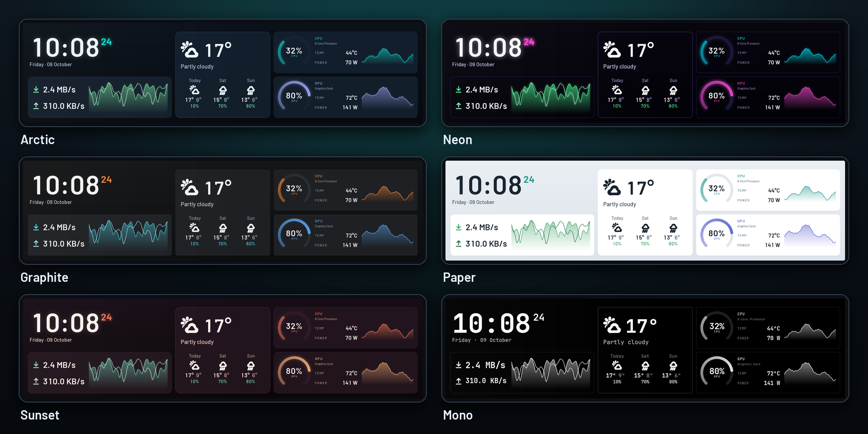868x434 pixels.
Task: Click the network activity graph in Arctic
Action: coord(128,97)
